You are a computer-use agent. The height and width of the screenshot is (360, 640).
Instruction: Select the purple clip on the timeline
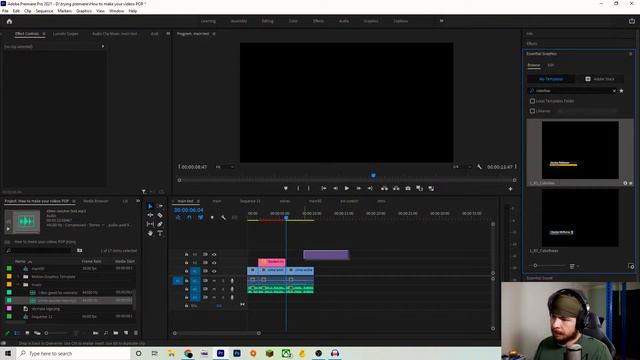point(326,255)
